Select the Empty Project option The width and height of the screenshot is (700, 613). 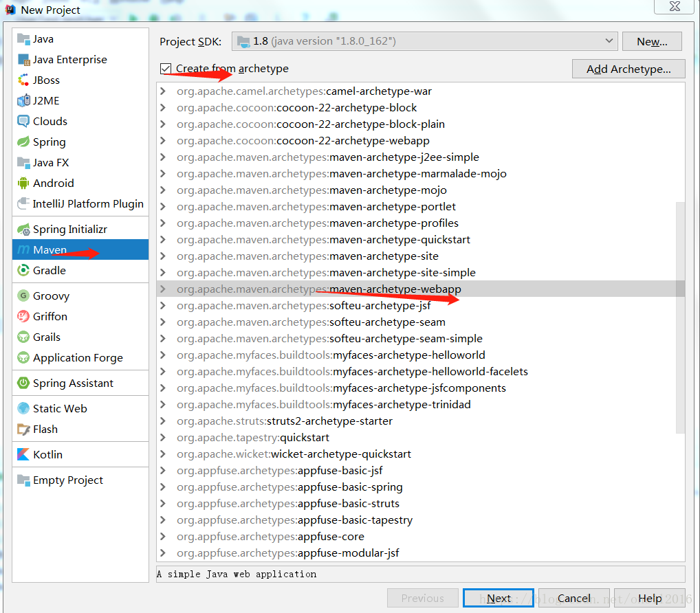click(x=68, y=480)
